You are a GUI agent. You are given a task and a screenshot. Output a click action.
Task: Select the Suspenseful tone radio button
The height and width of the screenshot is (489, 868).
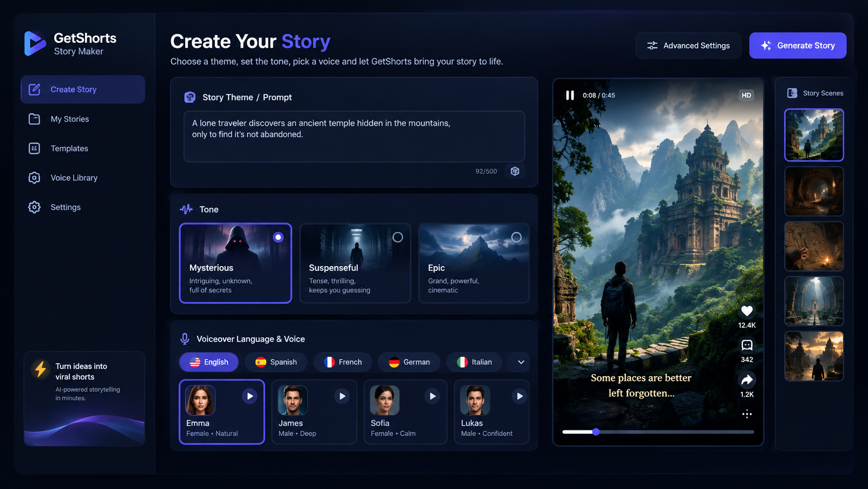point(398,237)
